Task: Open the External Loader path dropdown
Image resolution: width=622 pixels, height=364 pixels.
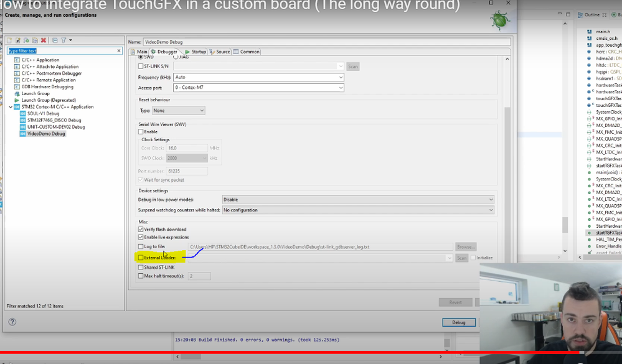Action: point(449,258)
